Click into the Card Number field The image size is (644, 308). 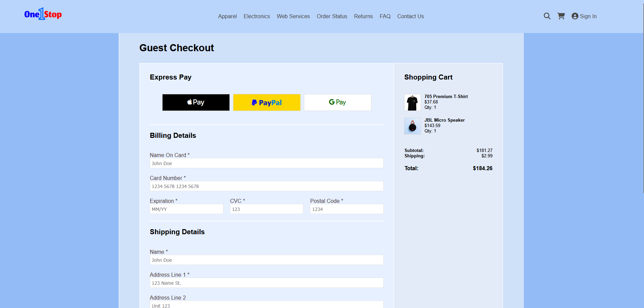pyautogui.click(x=267, y=186)
